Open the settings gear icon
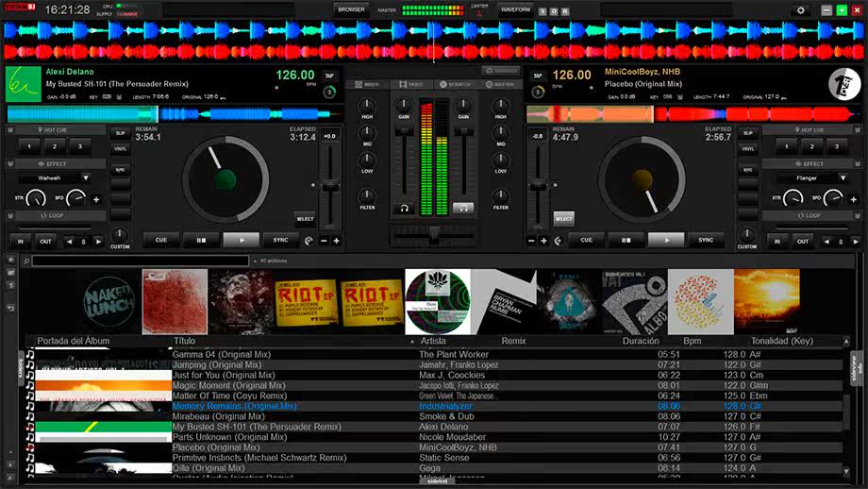The width and height of the screenshot is (868, 489). tap(800, 10)
